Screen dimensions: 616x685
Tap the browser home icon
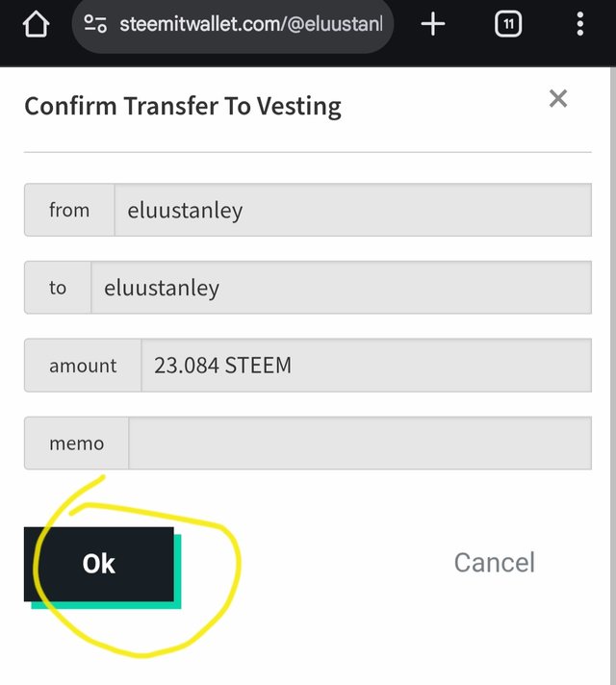(x=36, y=24)
